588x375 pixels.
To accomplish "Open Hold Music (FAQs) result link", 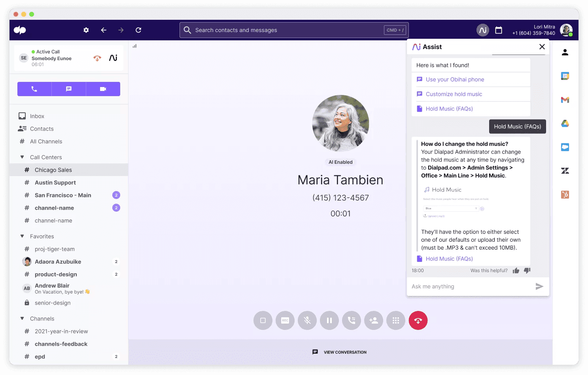I will coord(449,109).
